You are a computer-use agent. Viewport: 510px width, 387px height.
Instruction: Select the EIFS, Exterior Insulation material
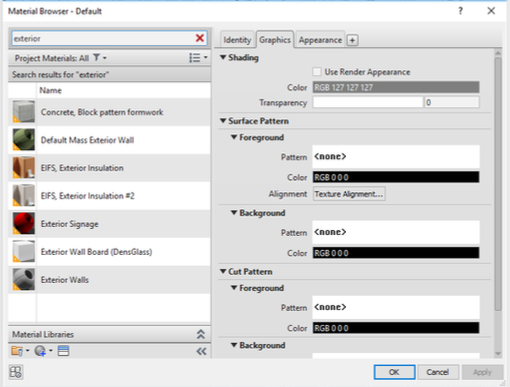click(109, 168)
